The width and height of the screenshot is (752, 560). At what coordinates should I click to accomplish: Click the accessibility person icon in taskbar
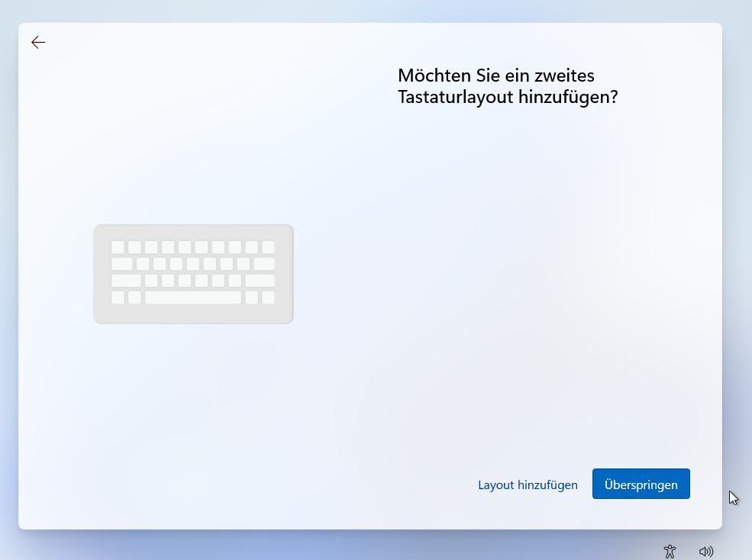point(670,551)
